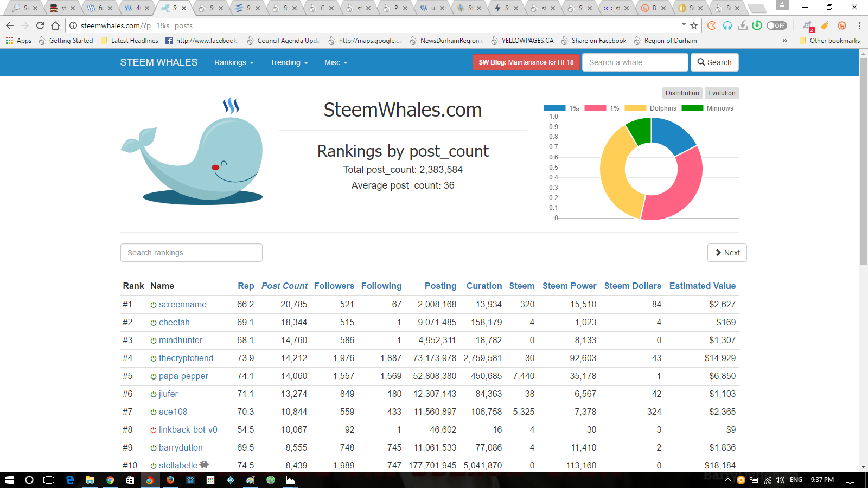Image resolution: width=868 pixels, height=488 pixels.
Task: Open Task View in taskbar
Action: (49, 480)
